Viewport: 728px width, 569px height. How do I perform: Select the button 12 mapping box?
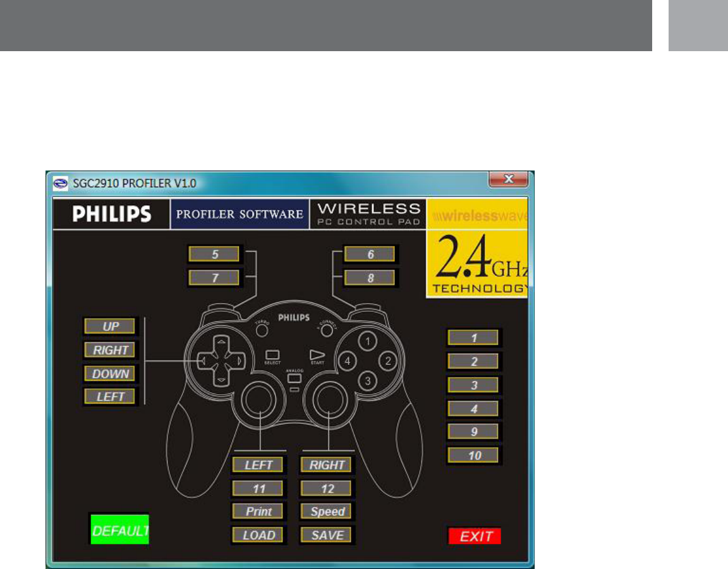point(326,488)
